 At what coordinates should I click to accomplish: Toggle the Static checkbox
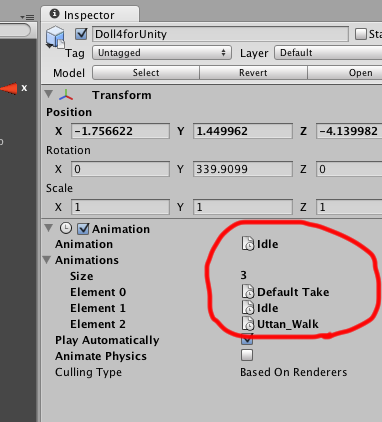(x=361, y=34)
